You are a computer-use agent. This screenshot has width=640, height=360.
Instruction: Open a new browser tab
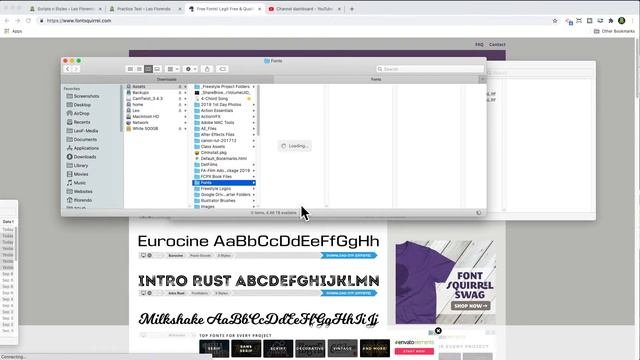tap(352, 9)
